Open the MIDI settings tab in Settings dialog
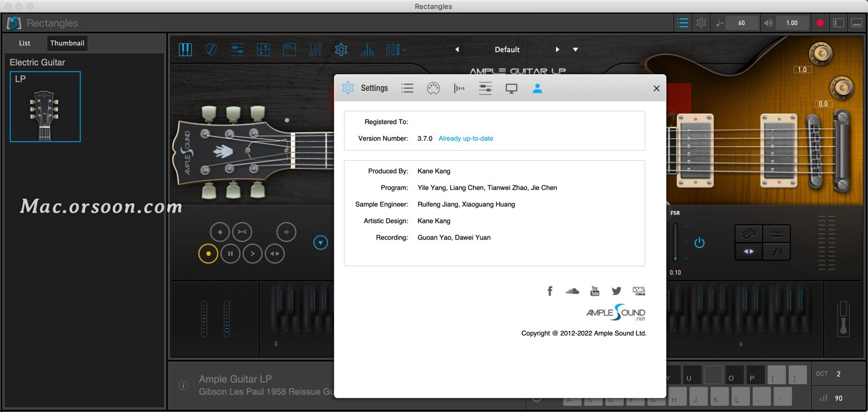The width and height of the screenshot is (868, 412). [x=434, y=87]
